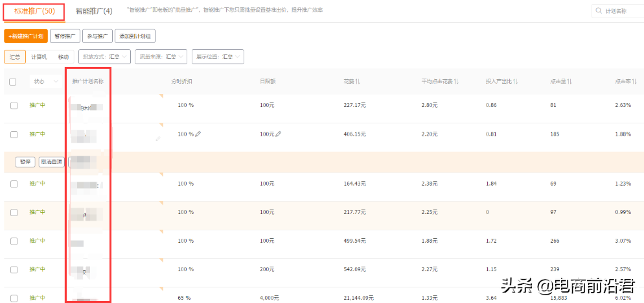Click the 3.64 ROI value
The width and height of the screenshot is (644, 303).
click(x=491, y=298)
